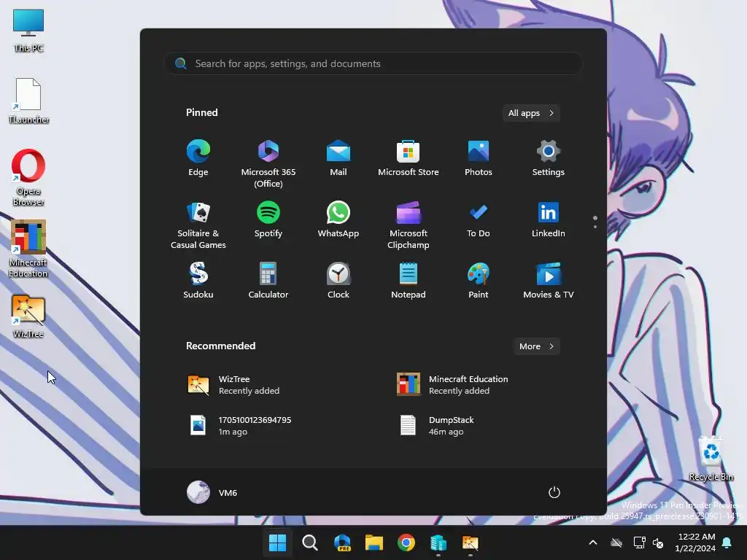The width and height of the screenshot is (747, 560).
Task: Select the Opera Browser desktop shortcut
Action: 28,178
